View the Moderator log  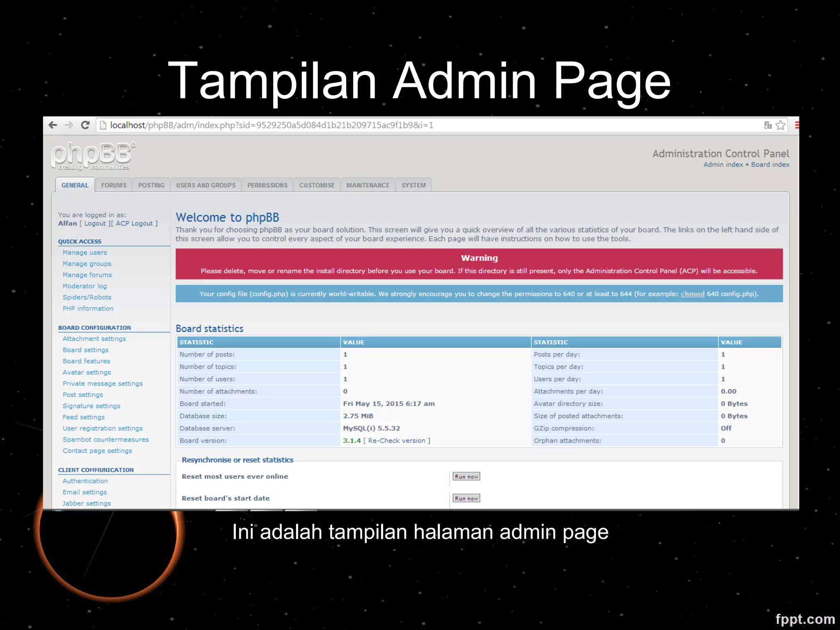tap(84, 286)
